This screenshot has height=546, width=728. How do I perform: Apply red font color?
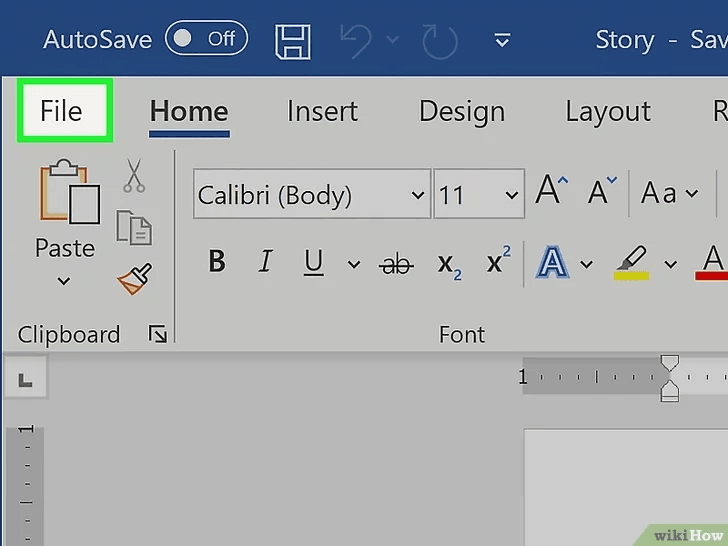tap(712, 263)
